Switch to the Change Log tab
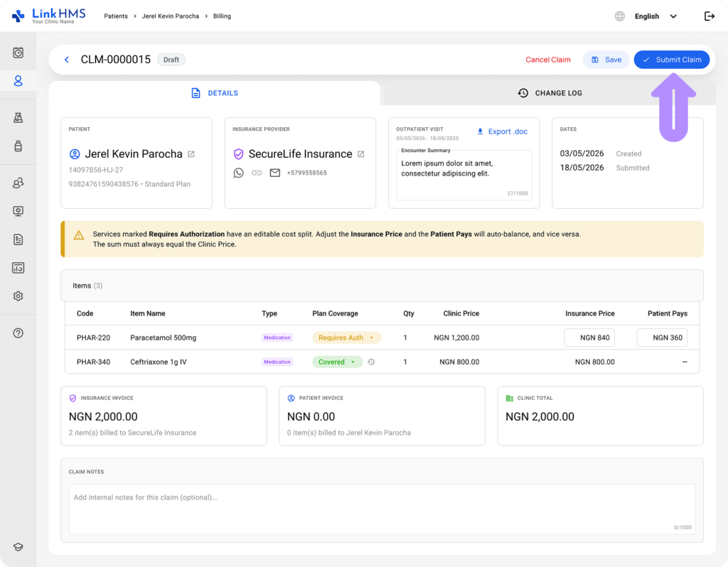This screenshot has height=567, width=728. [550, 93]
